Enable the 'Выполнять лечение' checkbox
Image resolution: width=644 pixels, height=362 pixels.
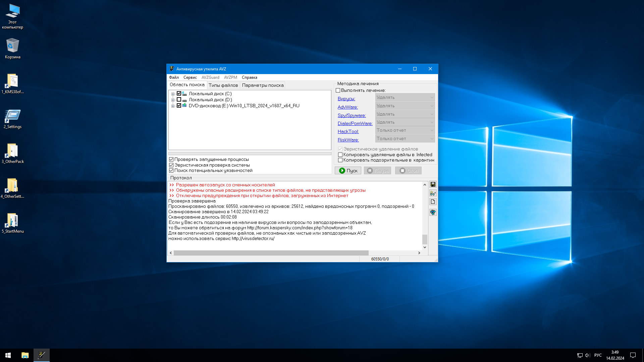(x=338, y=90)
